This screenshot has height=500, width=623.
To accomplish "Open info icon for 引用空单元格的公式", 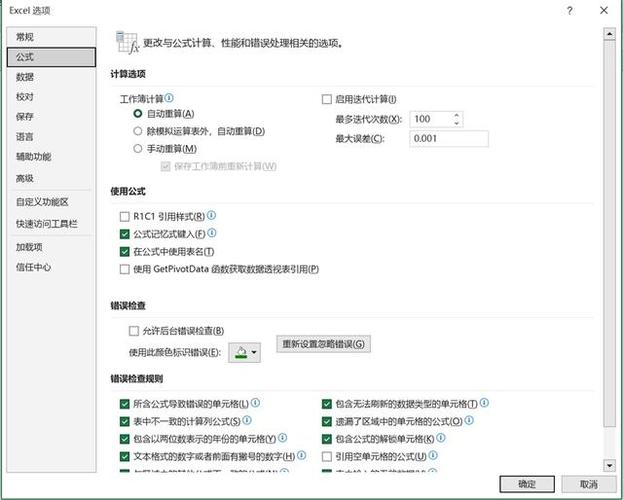I will [433, 455].
